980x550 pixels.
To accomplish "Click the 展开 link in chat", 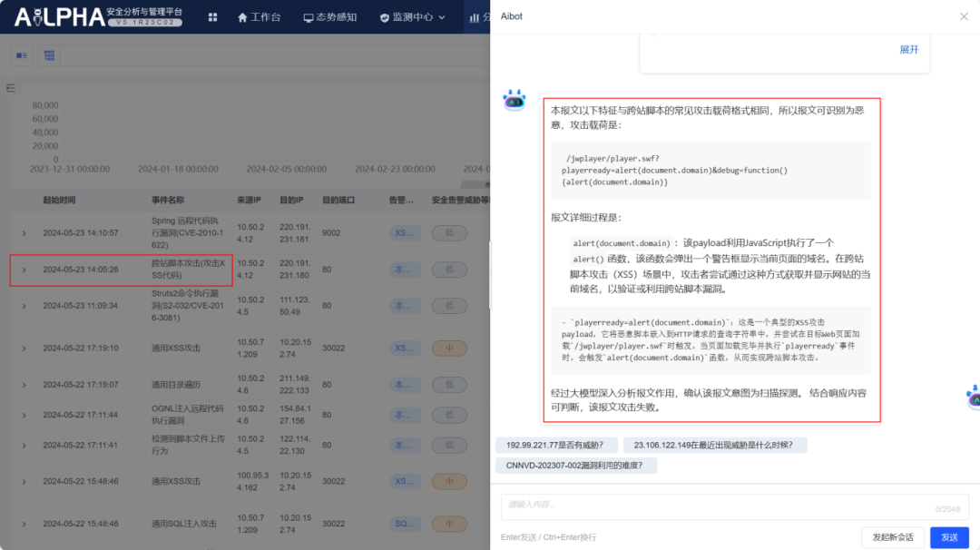I will click(x=908, y=50).
